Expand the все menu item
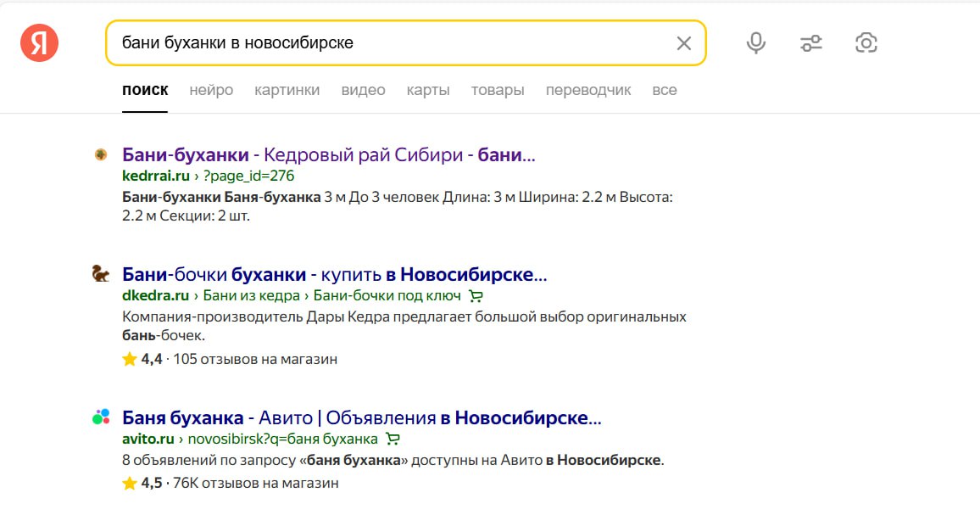 (x=665, y=90)
